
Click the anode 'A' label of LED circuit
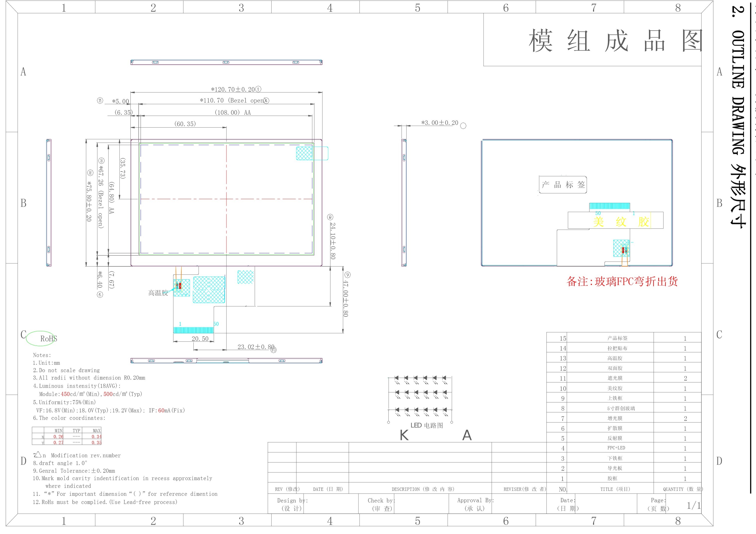coord(467,435)
